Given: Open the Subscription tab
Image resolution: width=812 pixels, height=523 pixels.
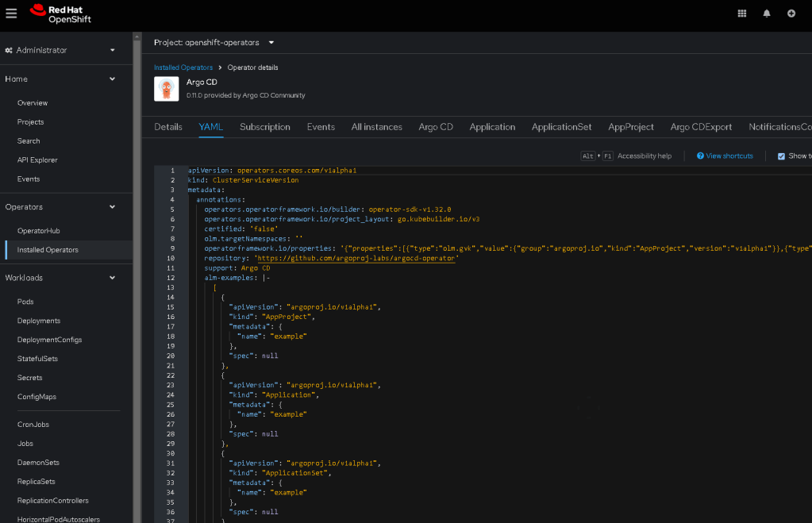Looking at the screenshot, I should pos(264,127).
